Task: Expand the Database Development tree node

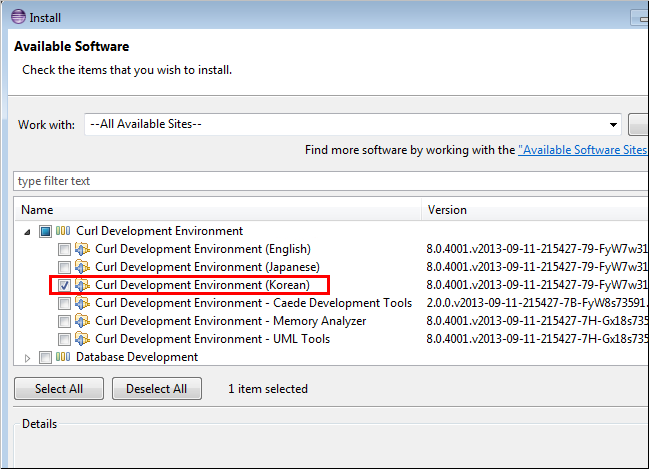Action: click(x=27, y=358)
